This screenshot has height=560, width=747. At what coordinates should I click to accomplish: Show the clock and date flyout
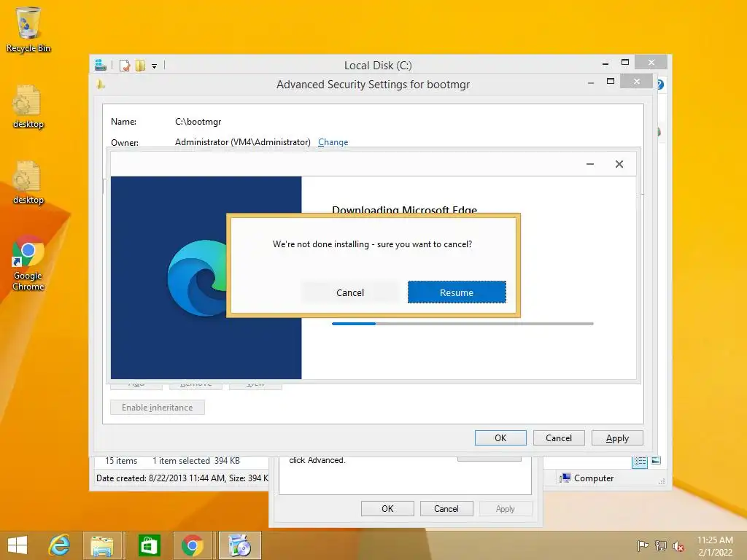(x=715, y=545)
